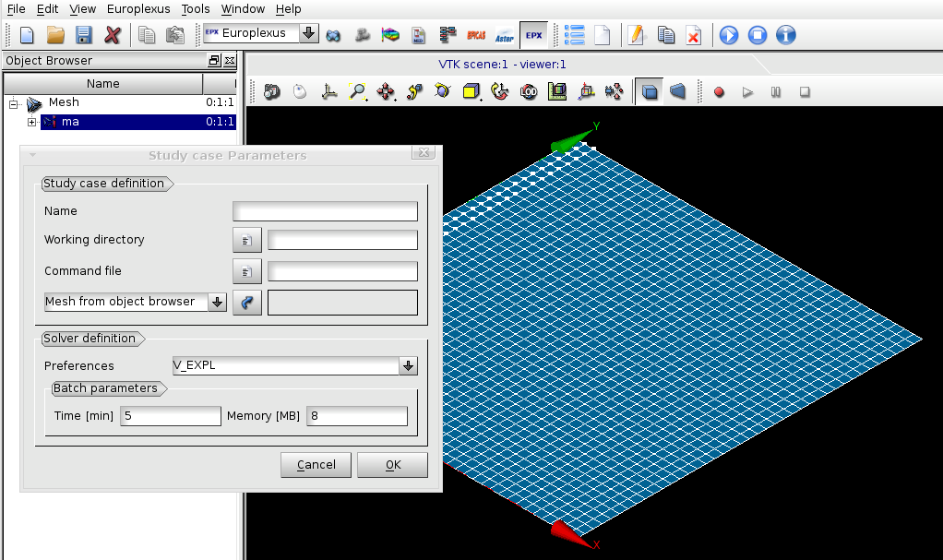Viewport: 943px width, 560px height.
Task: Activate the panning arrows tool
Action: [x=386, y=91]
